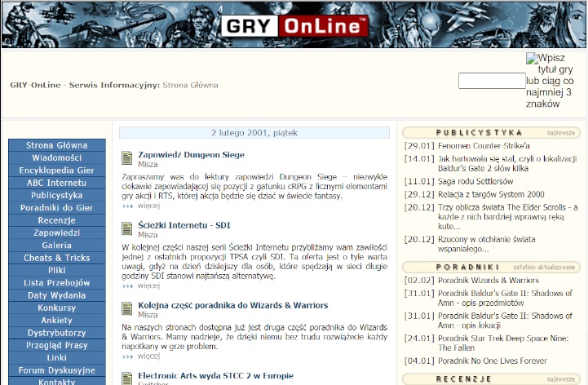Viewport: 588px width, 385px height.
Task: Open Zapowiedzi in the sidebar
Action: tap(56, 232)
